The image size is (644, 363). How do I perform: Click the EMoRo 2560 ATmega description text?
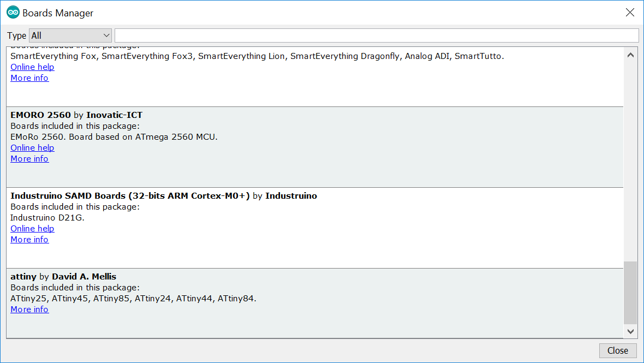(114, 137)
